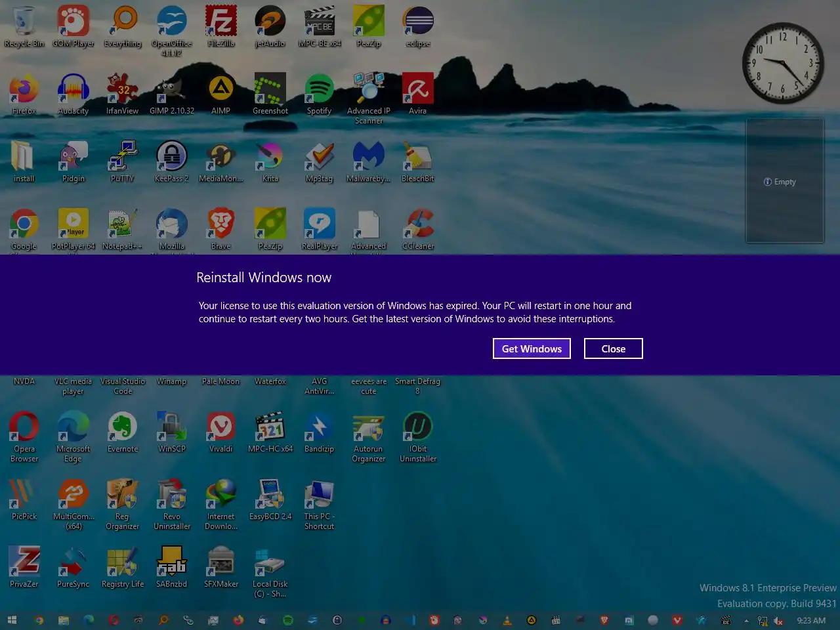The image size is (840, 630).
Task: Select the Malwarebytes desktop shortcut
Action: (x=369, y=161)
